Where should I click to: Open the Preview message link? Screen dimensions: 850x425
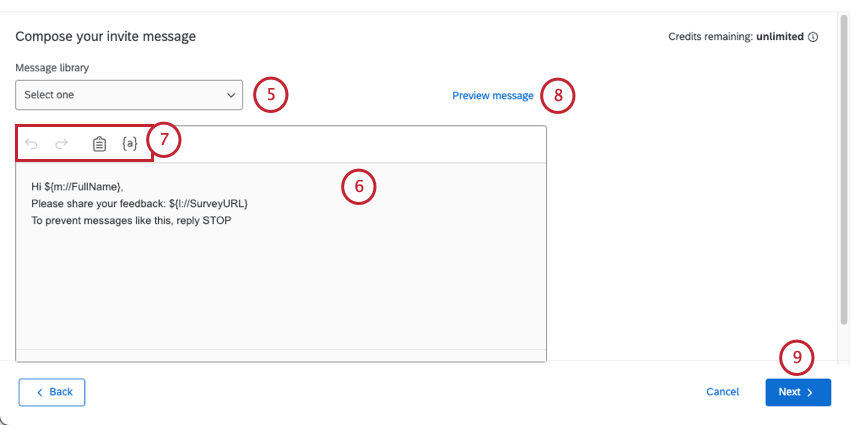point(492,96)
